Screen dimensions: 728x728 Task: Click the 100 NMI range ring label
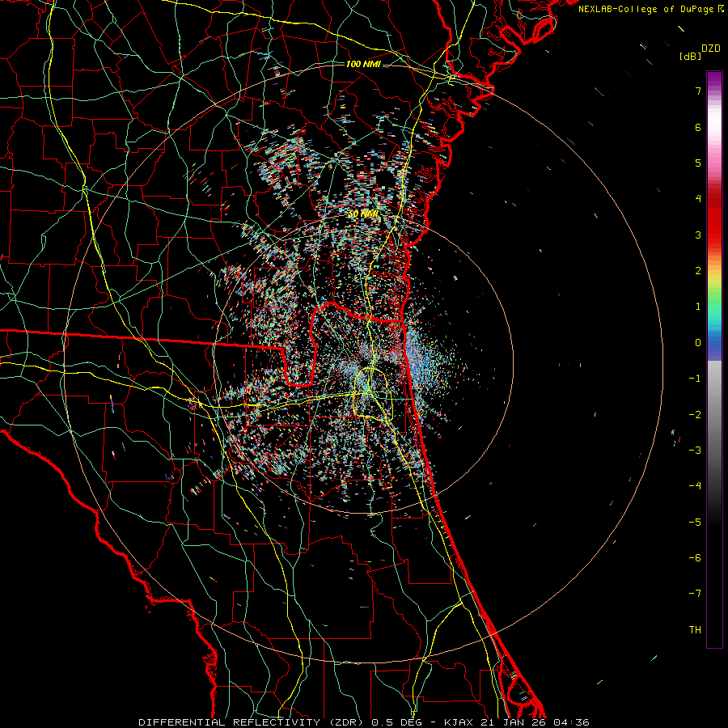tap(363, 64)
